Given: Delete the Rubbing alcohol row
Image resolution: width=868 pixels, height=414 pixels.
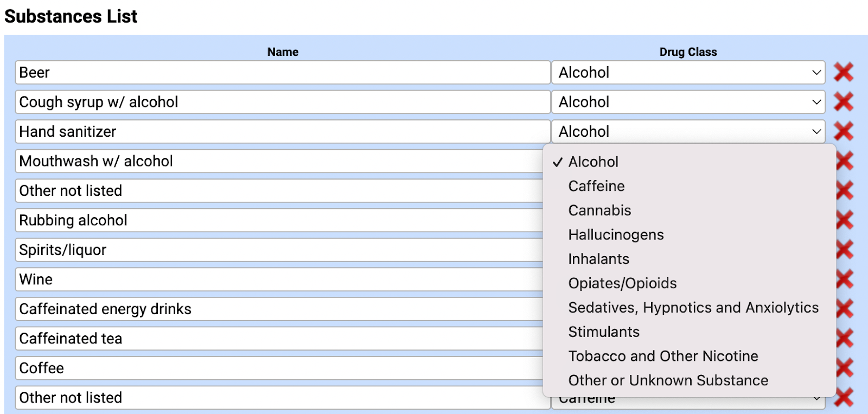Looking at the screenshot, I should coord(846,220).
